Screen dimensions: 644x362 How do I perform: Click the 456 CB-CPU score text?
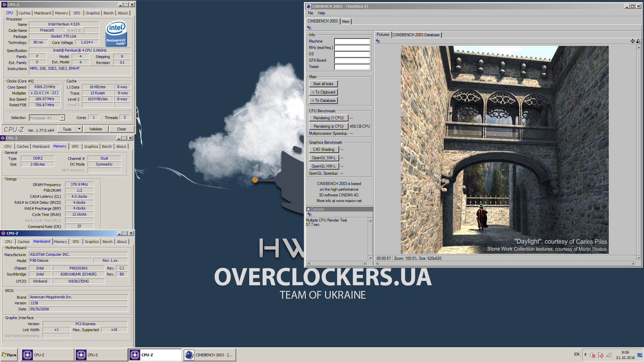[x=360, y=126]
